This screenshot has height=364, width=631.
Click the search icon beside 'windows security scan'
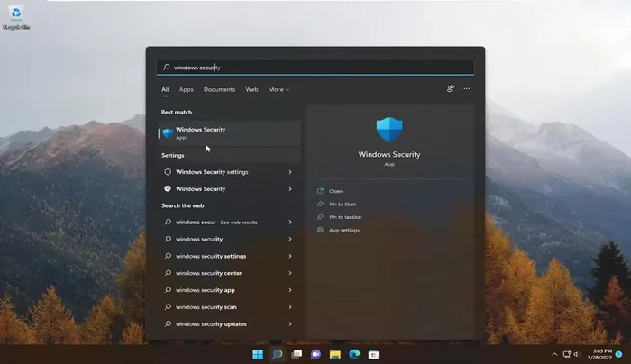pyautogui.click(x=168, y=307)
